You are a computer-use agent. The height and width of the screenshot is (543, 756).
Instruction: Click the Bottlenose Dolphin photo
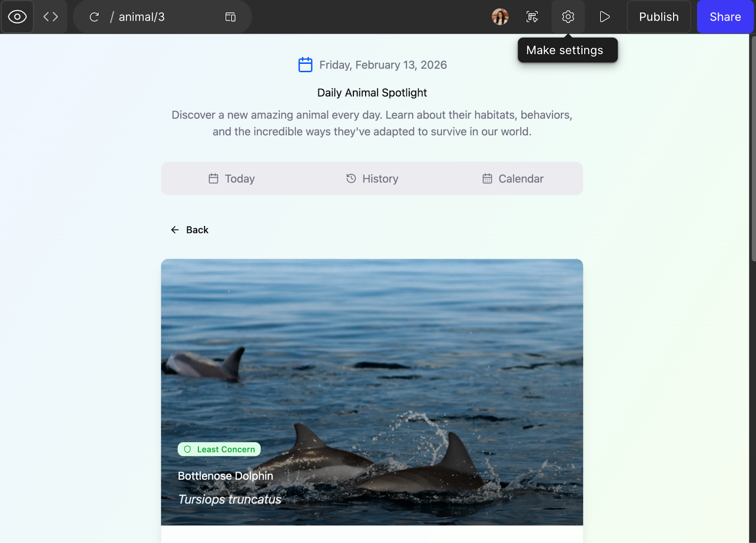pos(372,354)
